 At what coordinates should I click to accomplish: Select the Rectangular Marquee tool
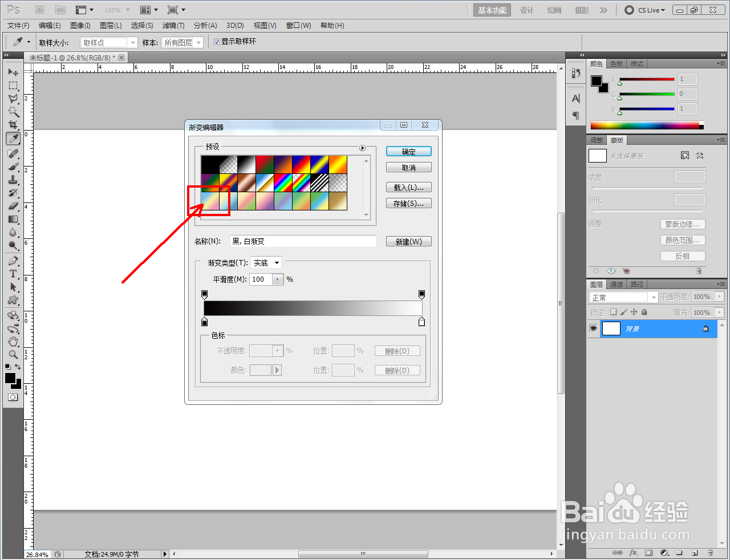pyautogui.click(x=13, y=86)
